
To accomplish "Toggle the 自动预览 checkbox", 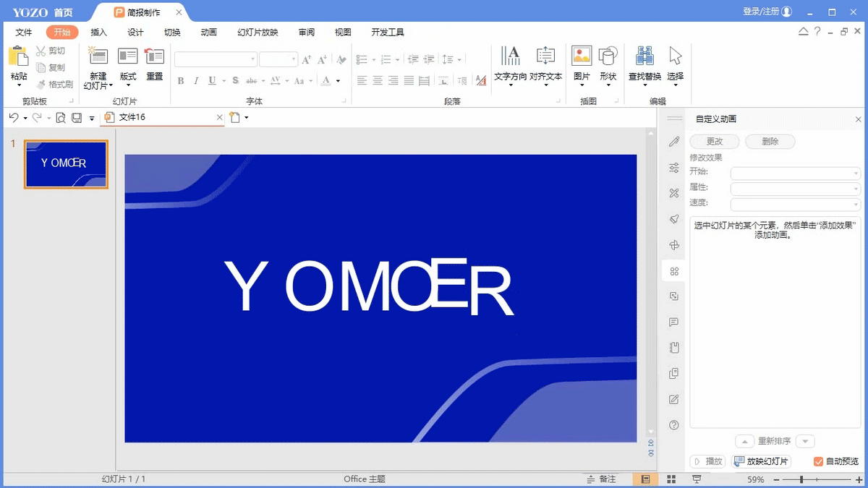I will [819, 461].
